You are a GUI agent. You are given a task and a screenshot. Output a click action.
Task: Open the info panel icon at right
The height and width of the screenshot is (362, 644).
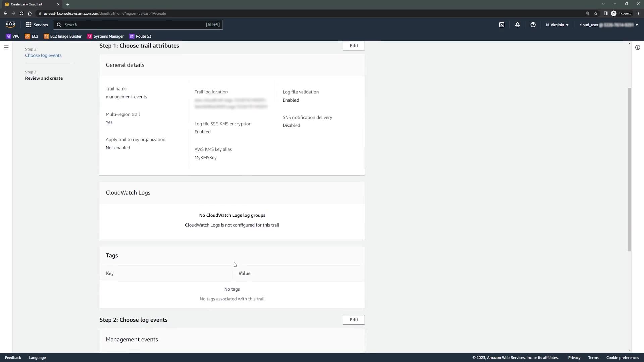pyautogui.click(x=638, y=48)
